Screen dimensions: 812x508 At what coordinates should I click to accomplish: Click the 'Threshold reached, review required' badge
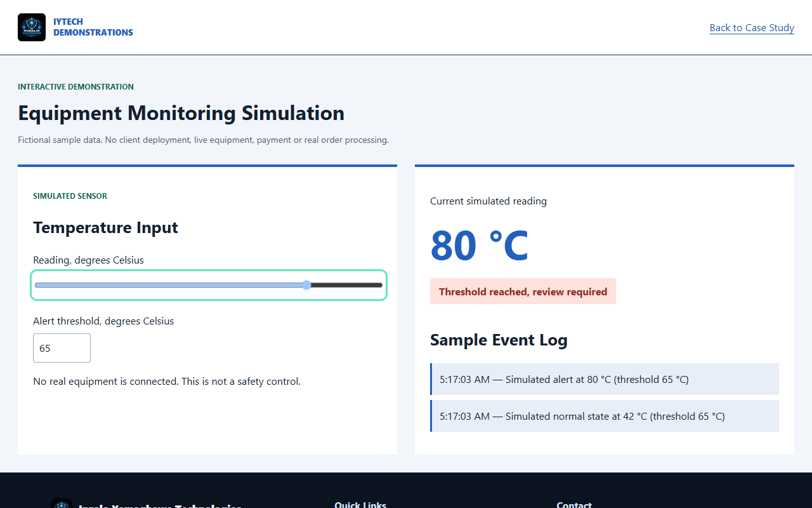(x=523, y=291)
